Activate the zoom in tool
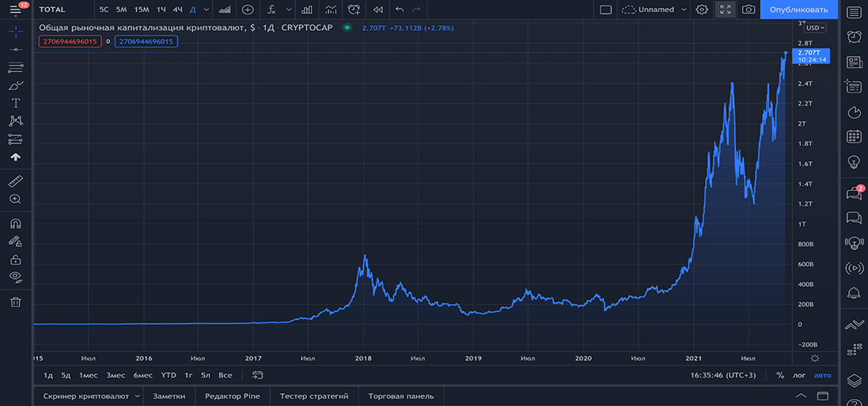 [16, 199]
